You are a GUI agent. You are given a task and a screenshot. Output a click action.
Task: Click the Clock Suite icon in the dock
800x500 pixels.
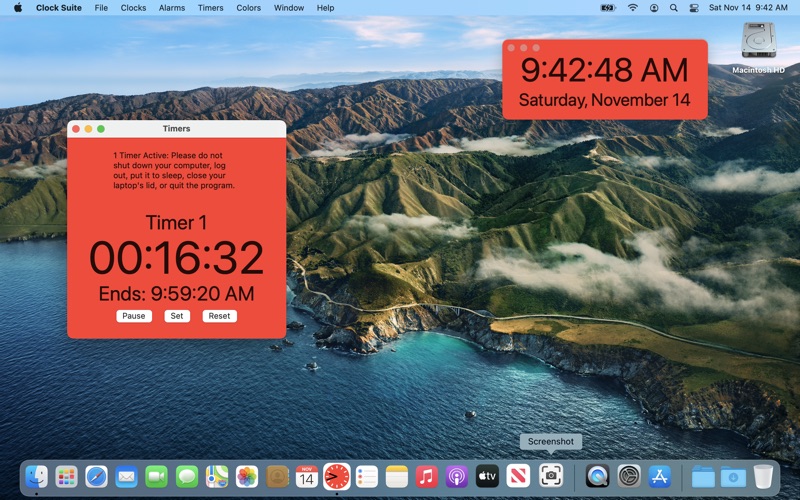pyautogui.click(x=337, y=476)
